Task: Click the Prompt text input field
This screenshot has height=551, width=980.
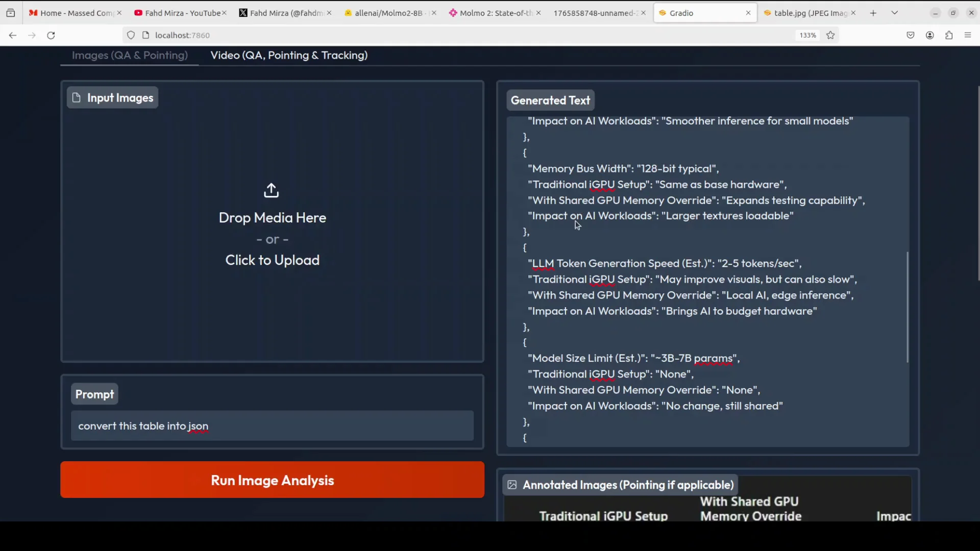Action: tap(272, 426)
